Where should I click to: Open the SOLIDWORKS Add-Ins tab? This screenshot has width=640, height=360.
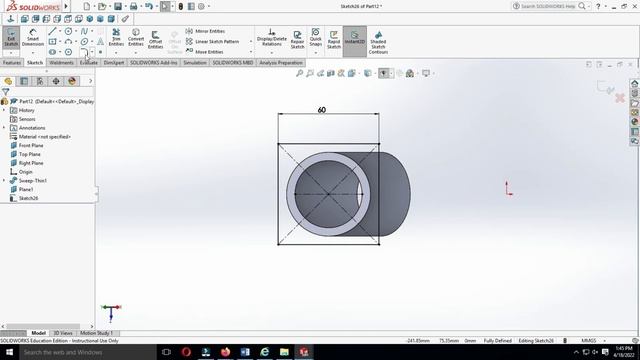154,62
